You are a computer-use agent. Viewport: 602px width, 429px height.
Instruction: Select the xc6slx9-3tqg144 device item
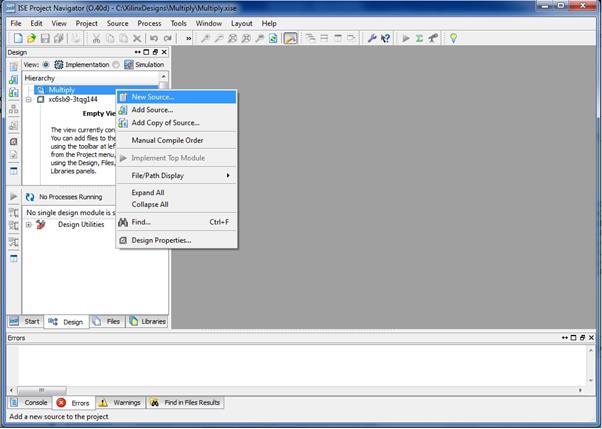tap(73, 99)
